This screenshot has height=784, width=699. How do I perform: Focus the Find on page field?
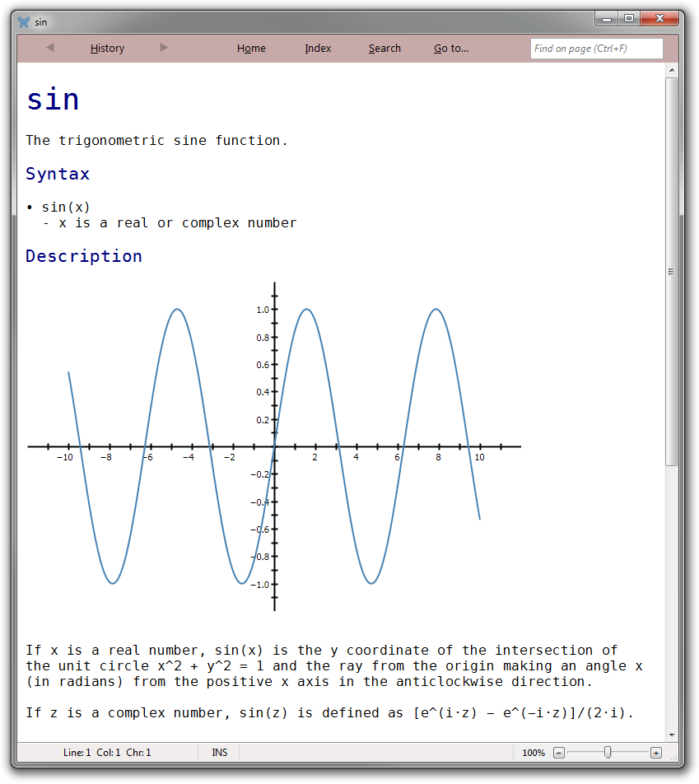(596, 49)
